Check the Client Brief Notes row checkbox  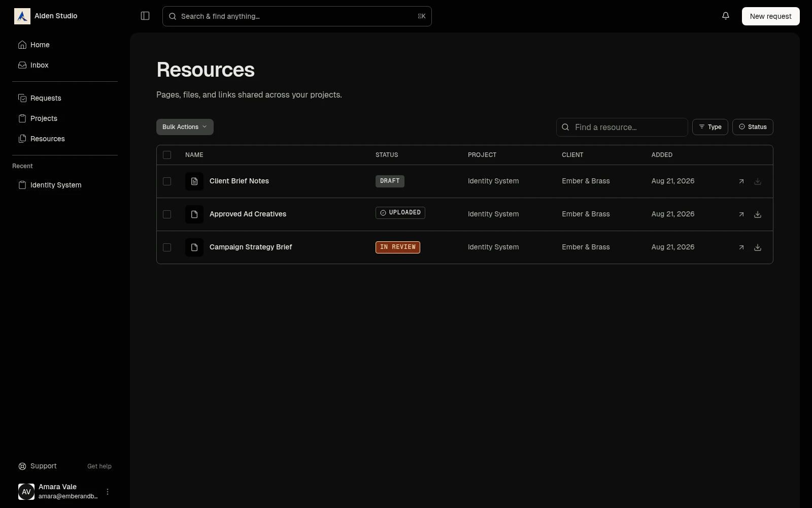[x=167, y=181]
